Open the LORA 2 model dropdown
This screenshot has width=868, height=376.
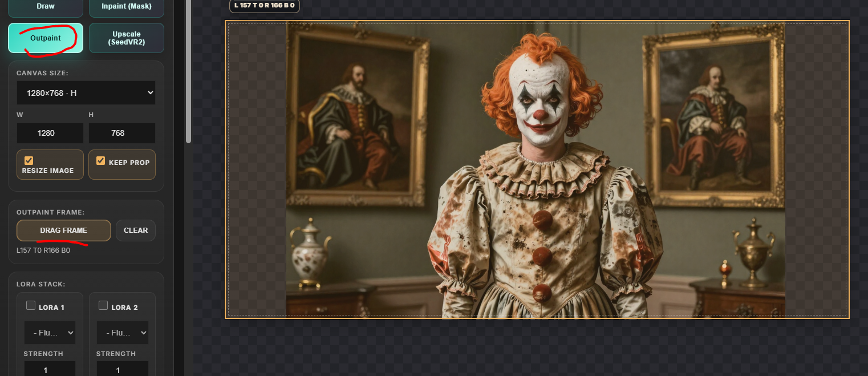[x=122, y=333]
